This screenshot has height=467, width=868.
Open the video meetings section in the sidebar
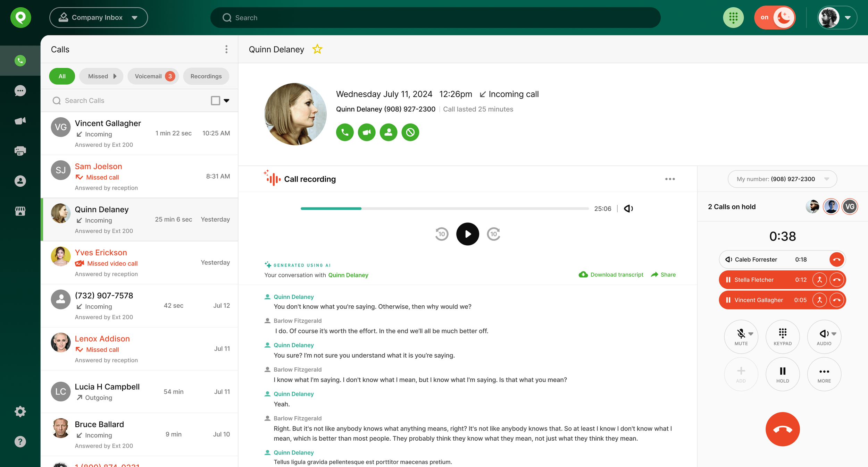point(20,120)
